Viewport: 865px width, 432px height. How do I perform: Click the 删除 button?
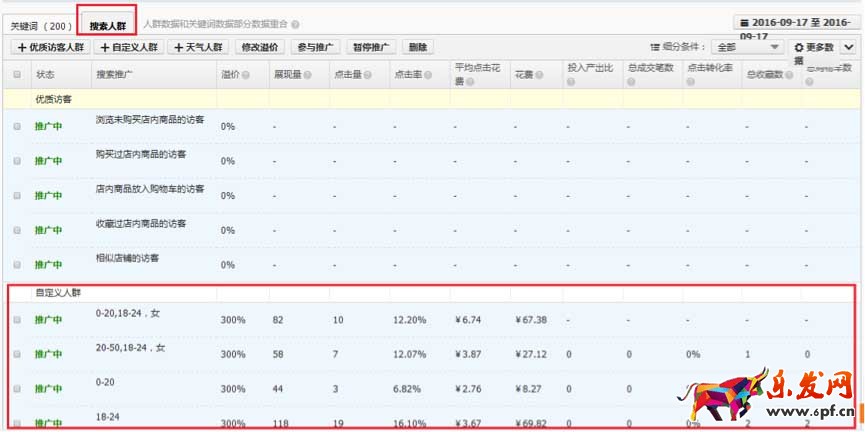coord(418,47)
